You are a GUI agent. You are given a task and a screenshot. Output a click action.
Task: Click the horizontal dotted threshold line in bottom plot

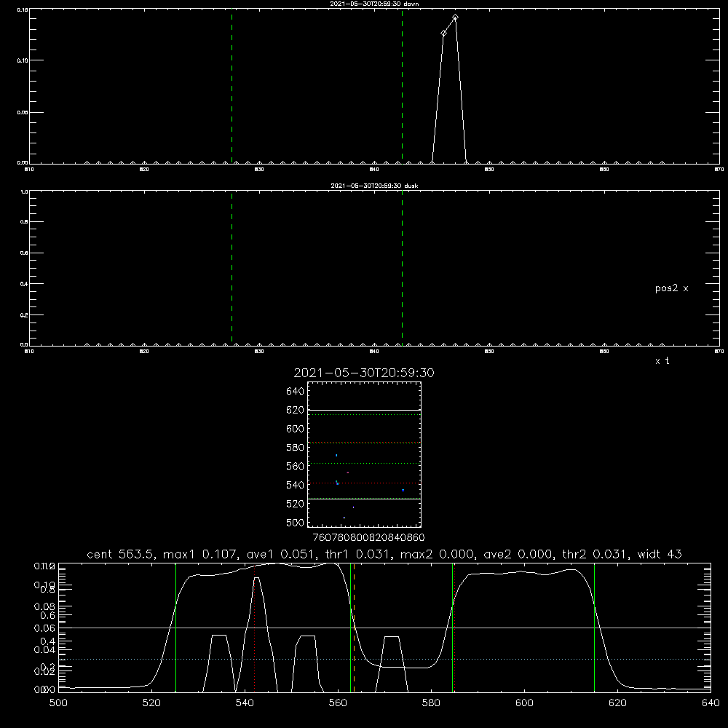pos(384,660)
